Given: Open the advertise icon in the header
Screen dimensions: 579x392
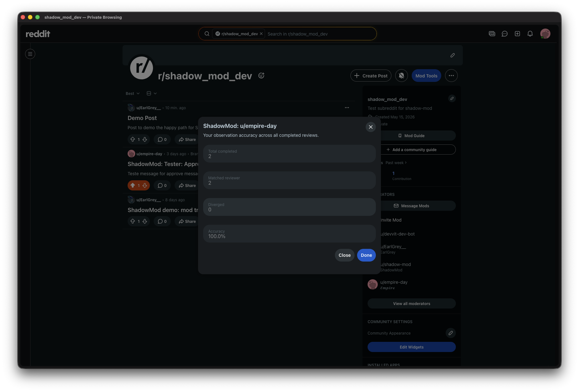Looking at the screenshot, I should (x=492, y=34).
